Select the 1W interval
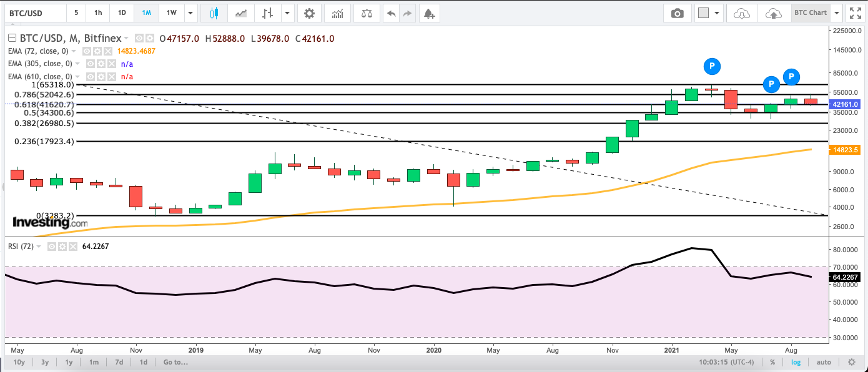This screenshot has width=868, height=372. (x=172, y=13)
